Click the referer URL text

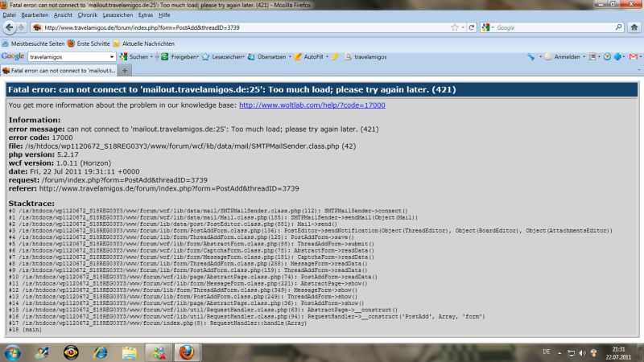(x=169, y=188)
